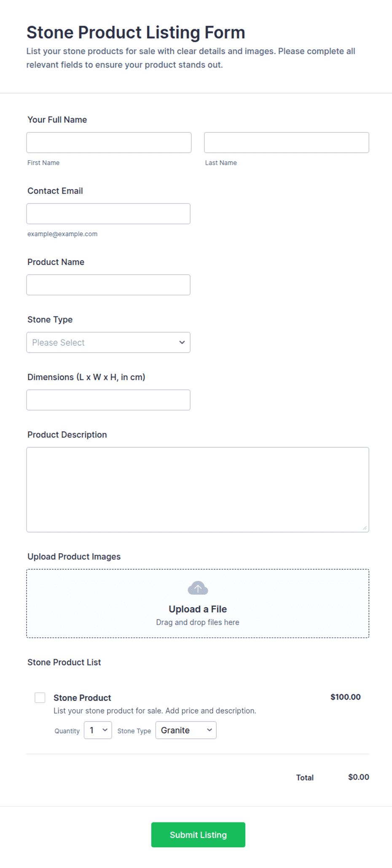Click the Stone Product item title
Viewport: 392px width, 868px height.
pyautogui.click(x=82, y=698)
